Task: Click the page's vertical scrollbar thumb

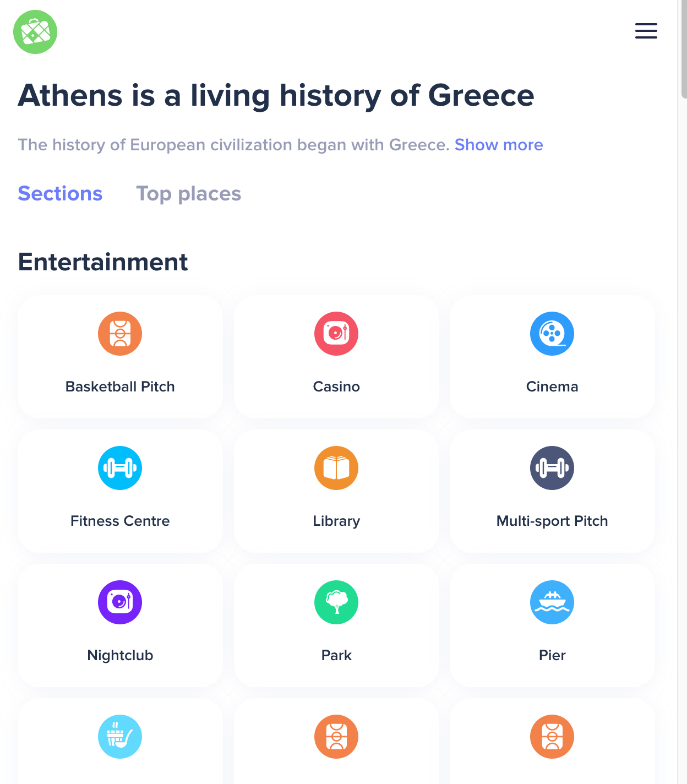Action: pos(684,50)
